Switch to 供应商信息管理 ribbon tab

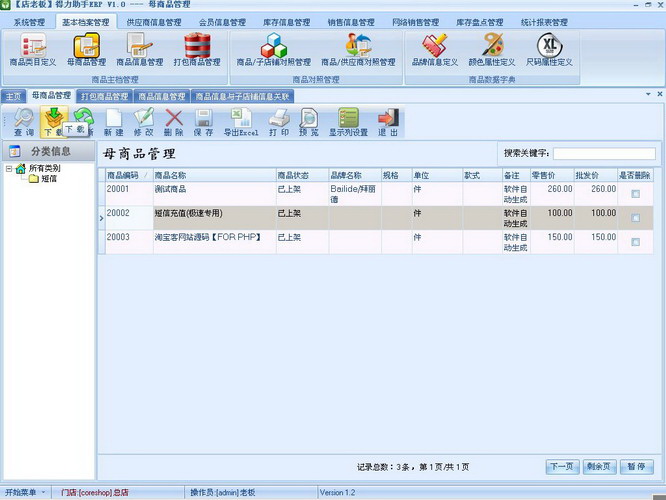154,22
